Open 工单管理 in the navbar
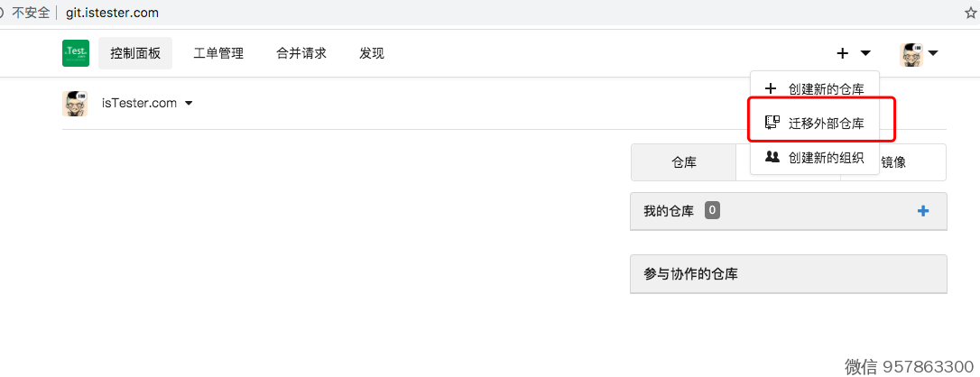 tap(218, 53)
